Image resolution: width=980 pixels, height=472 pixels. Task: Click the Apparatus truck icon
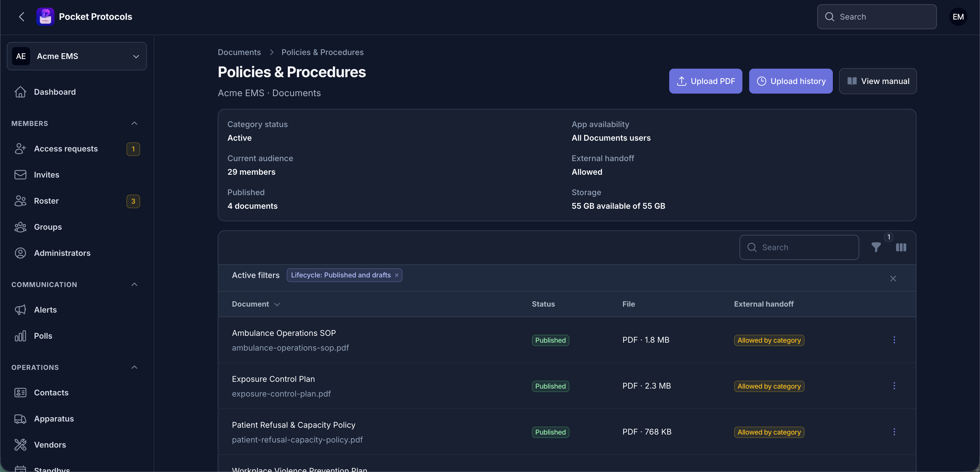point(20,419)
